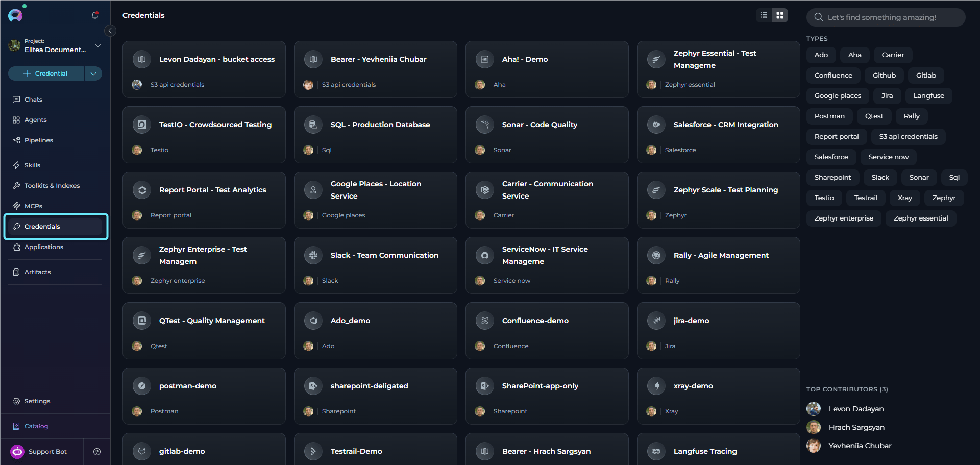Click the Ado_demo card icon
The width and height of the screenshot is (980, 465).
(313, 321)
